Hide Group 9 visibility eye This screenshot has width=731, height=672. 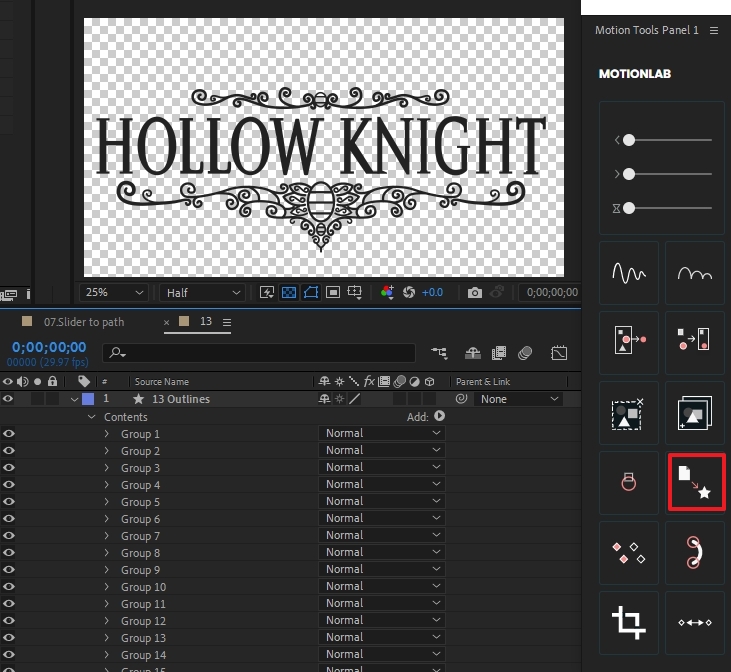pyautogui.click(x=8, y=570)
